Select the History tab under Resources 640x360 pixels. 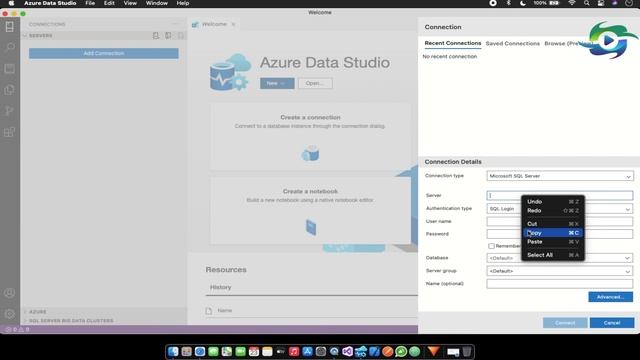220,287
